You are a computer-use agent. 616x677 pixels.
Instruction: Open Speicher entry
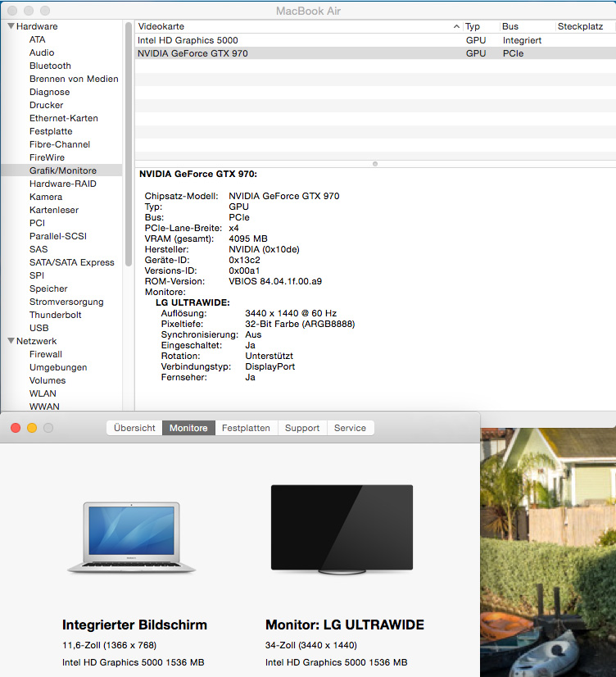coord(48,289)
